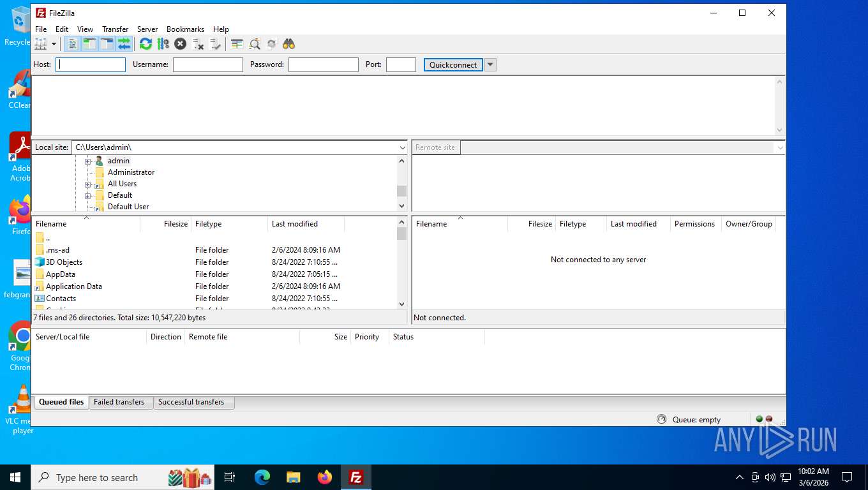Open Microsoft Edge from taskbar

(262, 477)
